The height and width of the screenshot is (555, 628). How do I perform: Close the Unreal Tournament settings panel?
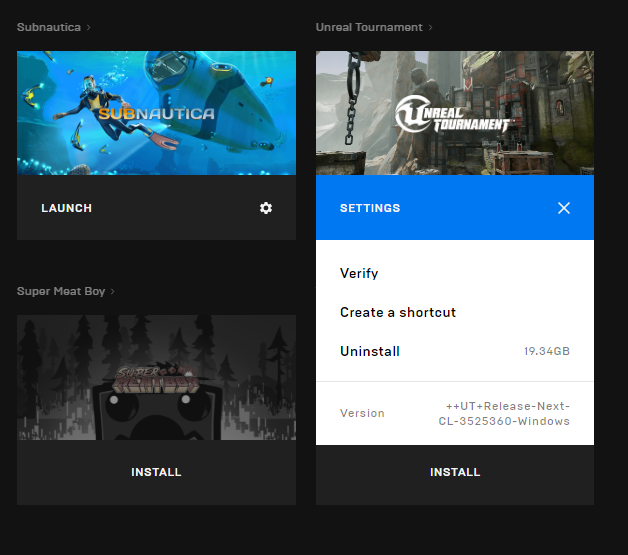564,208
